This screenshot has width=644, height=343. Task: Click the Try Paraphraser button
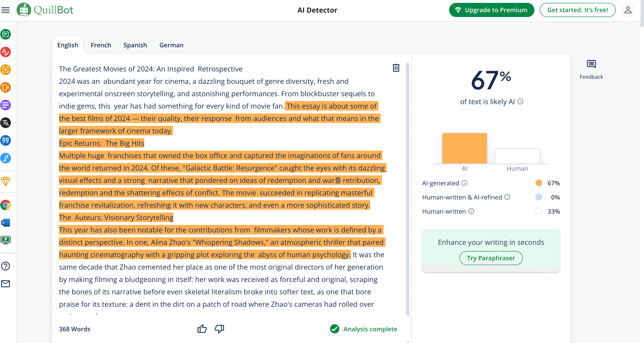tap(491, 258)
